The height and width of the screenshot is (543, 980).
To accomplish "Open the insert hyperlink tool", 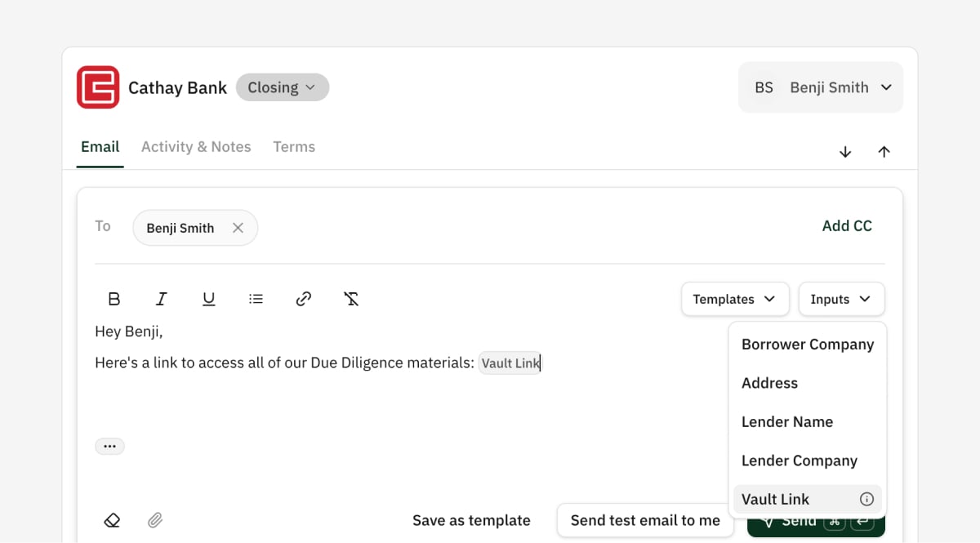I will [x=303, y=299].
